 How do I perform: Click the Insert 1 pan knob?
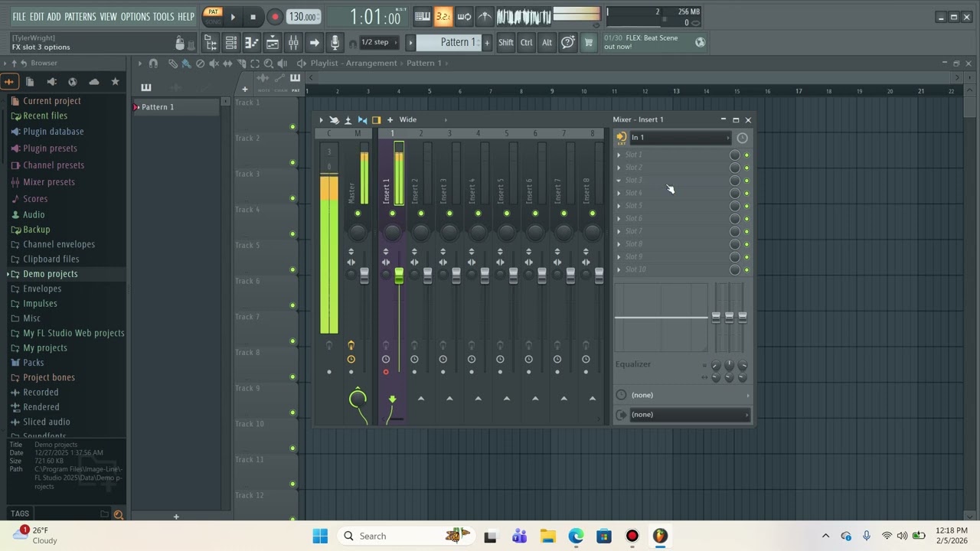pos(392,231)
